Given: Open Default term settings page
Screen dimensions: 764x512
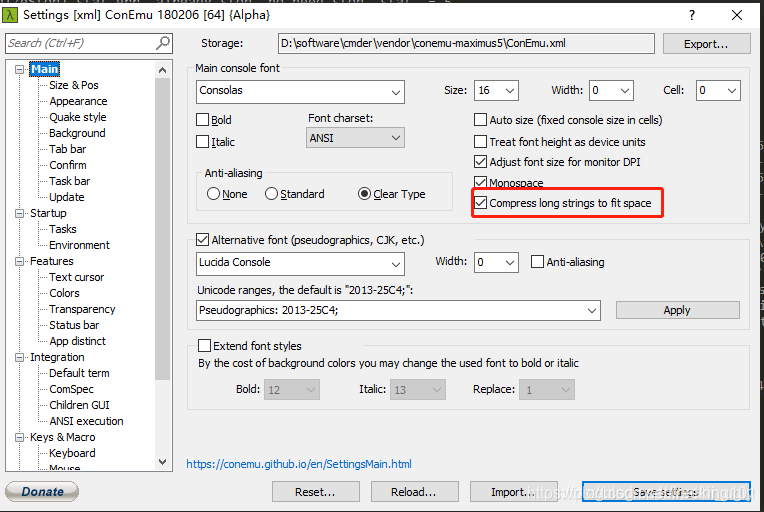Looking at the screenshot, I should coord(79,373).
